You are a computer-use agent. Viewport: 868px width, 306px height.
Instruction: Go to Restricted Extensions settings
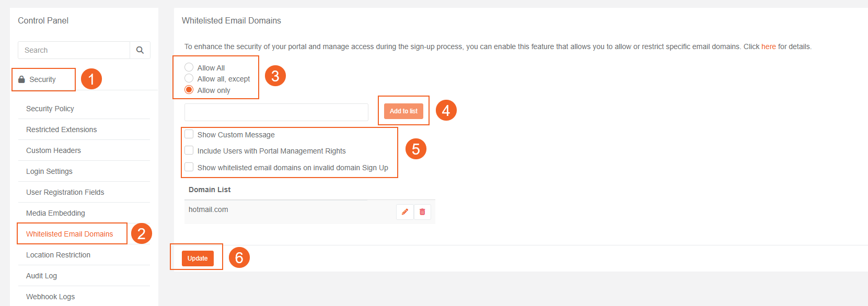(x=62, y=130)
